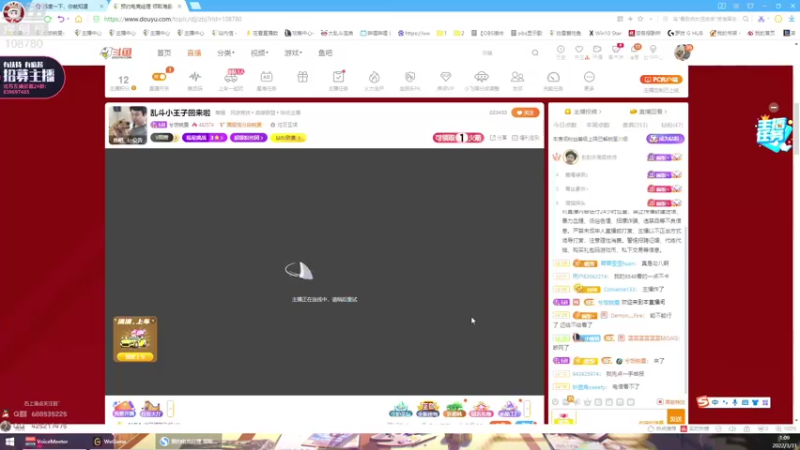The height and width of the screenshot is (450, 800).
Task: Click the browser address bar URL
Action: pos(172,19)
